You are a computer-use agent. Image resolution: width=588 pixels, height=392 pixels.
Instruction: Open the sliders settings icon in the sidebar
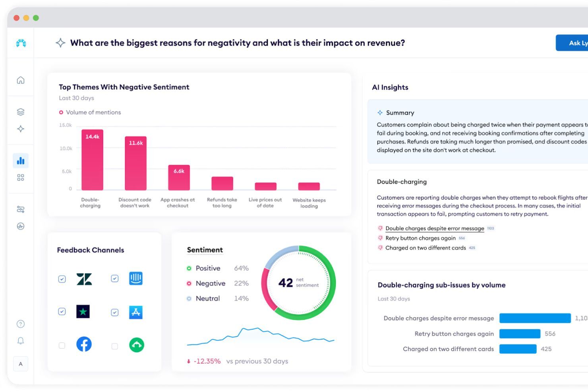(21, 209)
